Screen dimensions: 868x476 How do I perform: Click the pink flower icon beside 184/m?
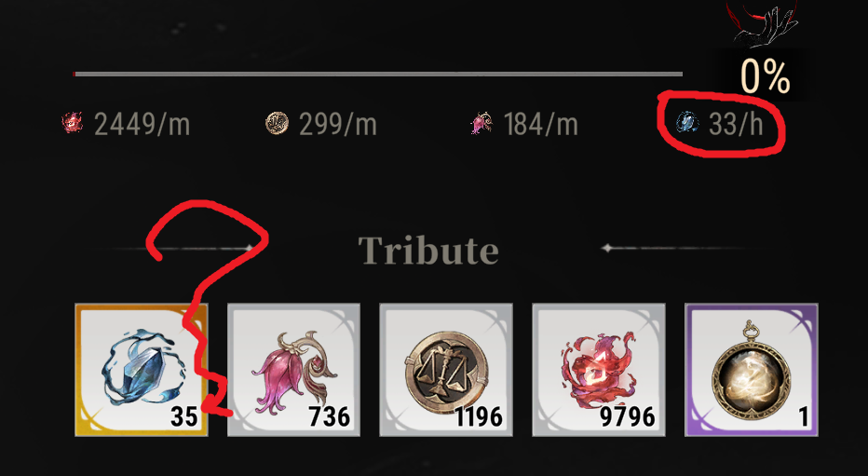click(x=481, y=123)
